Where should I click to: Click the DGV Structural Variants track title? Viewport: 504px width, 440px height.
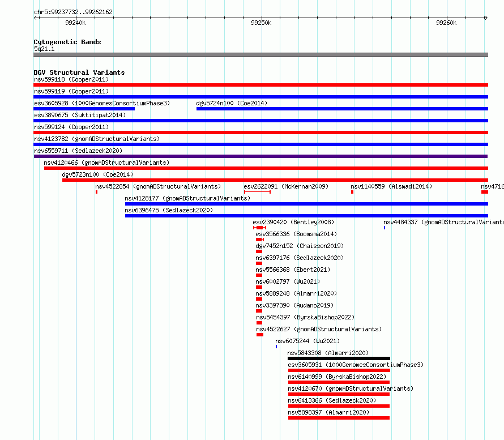coord(79,72)
